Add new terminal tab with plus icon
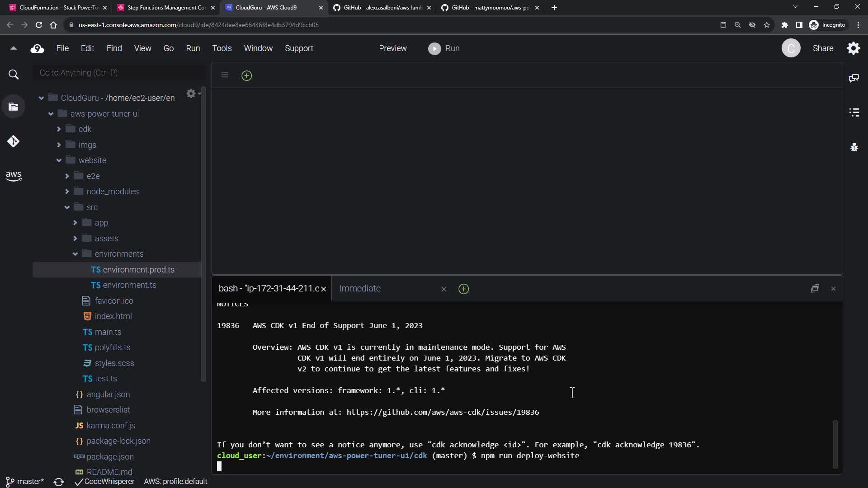 (463, 289)
